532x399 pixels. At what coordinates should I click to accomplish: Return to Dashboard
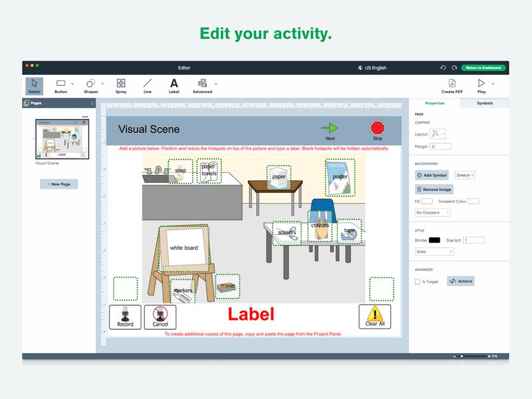coord(483,68)
